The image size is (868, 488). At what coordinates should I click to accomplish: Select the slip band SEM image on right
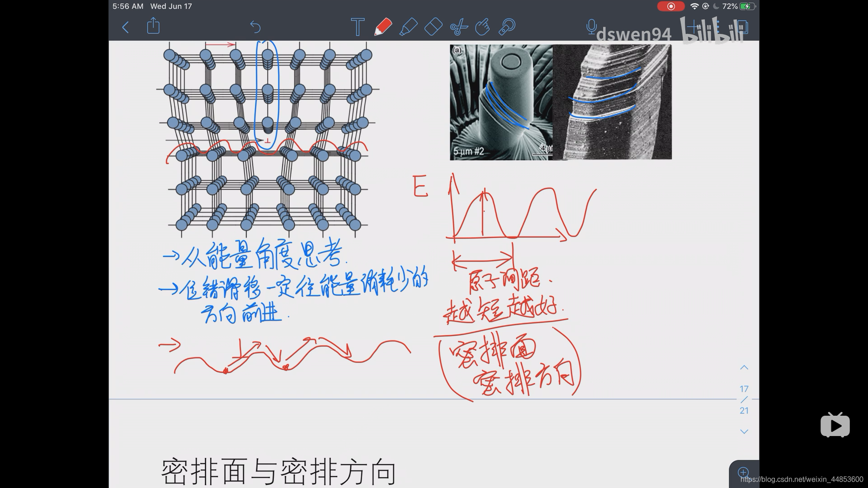(x=612, y=102)
